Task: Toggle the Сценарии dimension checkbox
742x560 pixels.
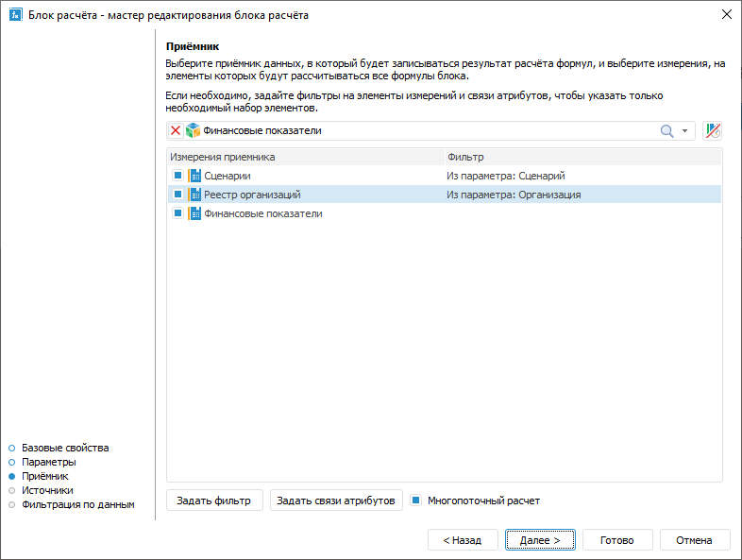Action: tap(177, 176)
